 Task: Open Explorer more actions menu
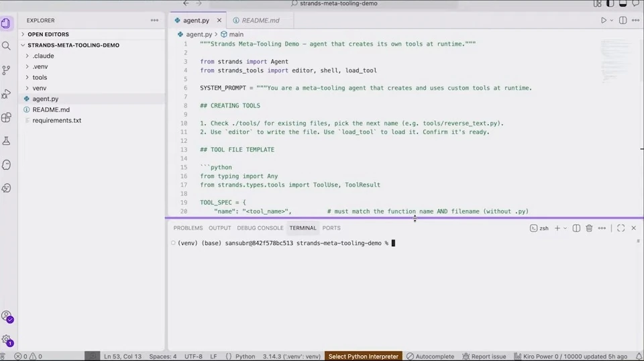[x=154, y=20]
